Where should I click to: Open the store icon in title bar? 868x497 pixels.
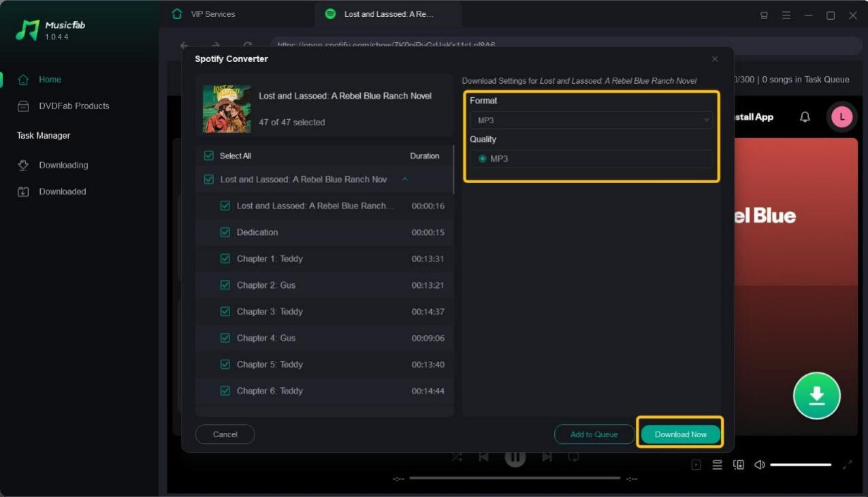pos(765,16)
